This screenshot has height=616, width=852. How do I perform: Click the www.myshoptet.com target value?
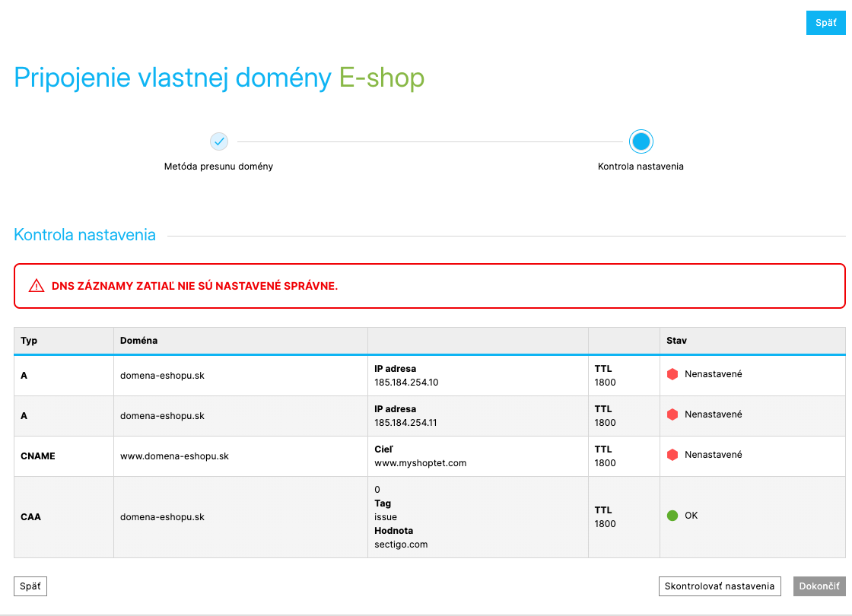pyautogui.click(x=421, y=463)
